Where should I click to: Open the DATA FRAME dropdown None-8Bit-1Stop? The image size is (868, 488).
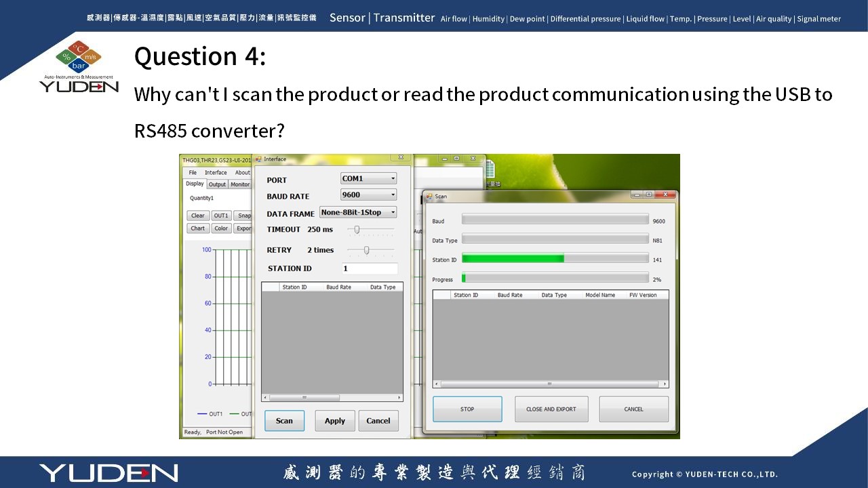[358, 212]
